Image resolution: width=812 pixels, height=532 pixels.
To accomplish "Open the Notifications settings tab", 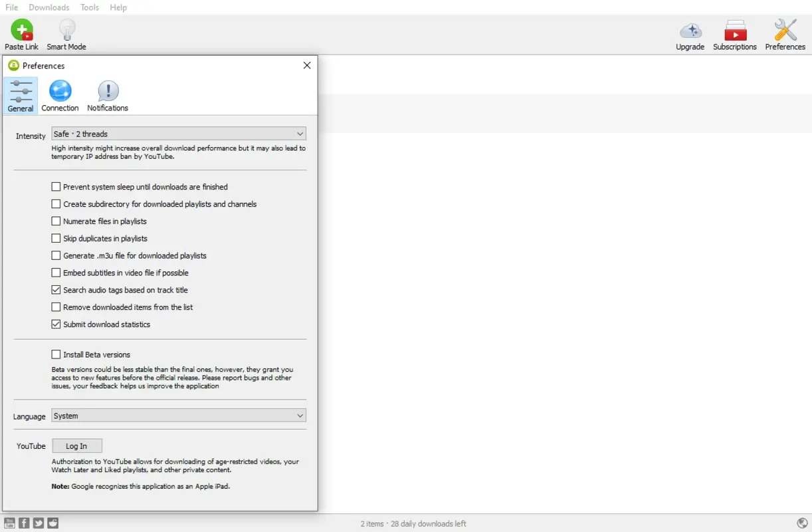I will (107, 94).
